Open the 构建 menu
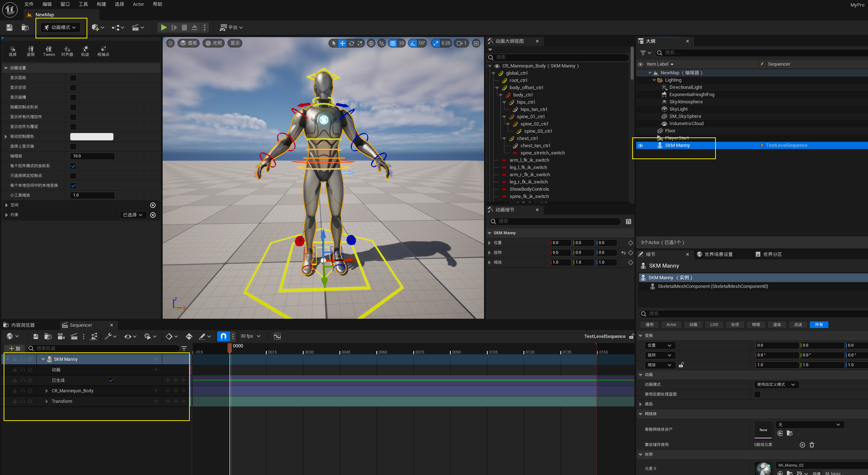This screenshot has height=475, width=868. [x=101, y=4]
